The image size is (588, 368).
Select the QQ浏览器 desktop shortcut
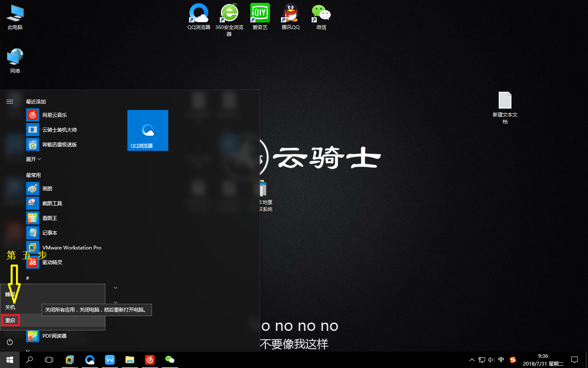[199, 17]
